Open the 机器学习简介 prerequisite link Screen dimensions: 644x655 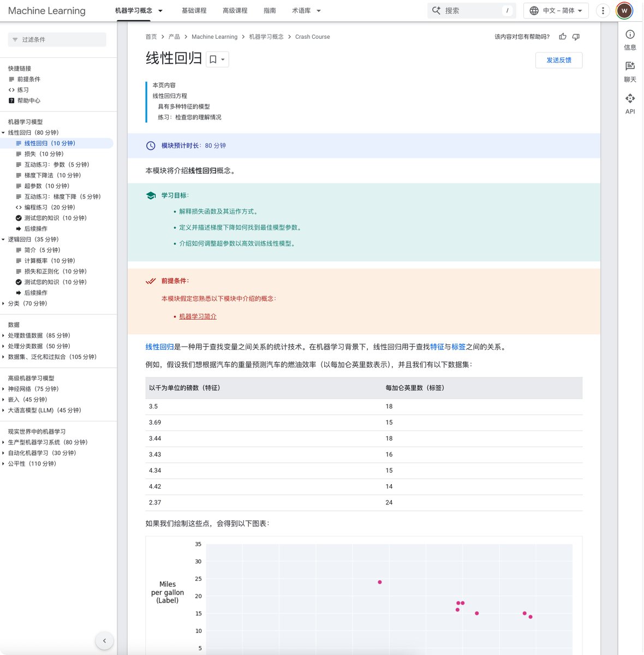point(198,317)
